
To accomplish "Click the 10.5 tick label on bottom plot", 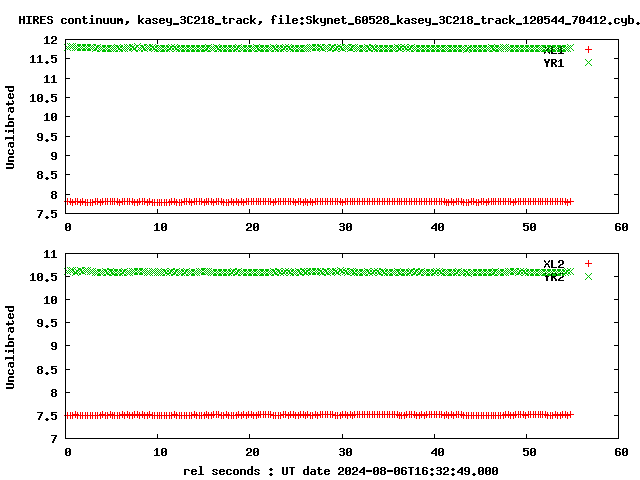I will click(x=44, y=278).
